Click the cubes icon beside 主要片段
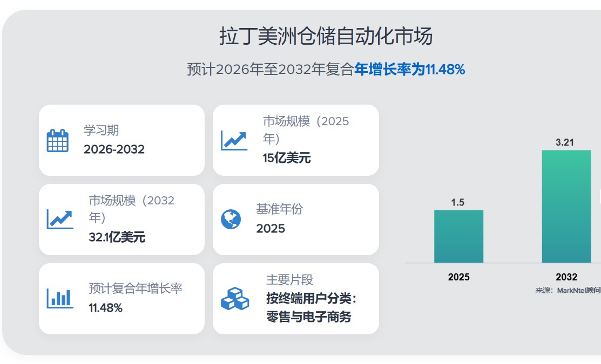Viewport: 601px width, 364px height. pos(235,299)
